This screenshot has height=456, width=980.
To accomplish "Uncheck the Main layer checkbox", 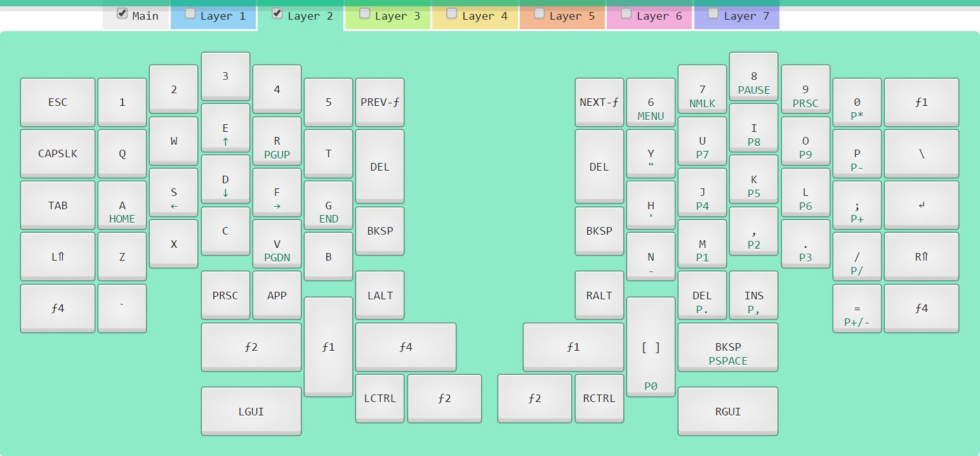I will click(122, 13).
